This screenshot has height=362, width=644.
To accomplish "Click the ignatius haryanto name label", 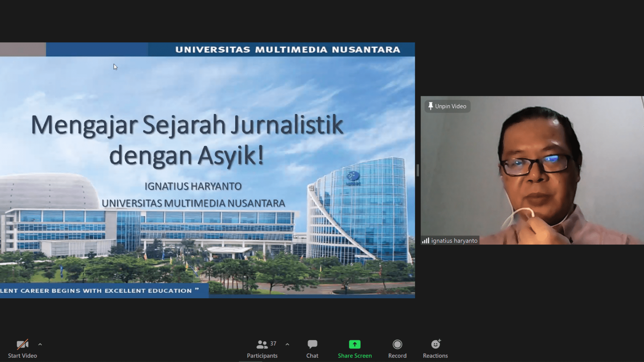I will point(454,241).
